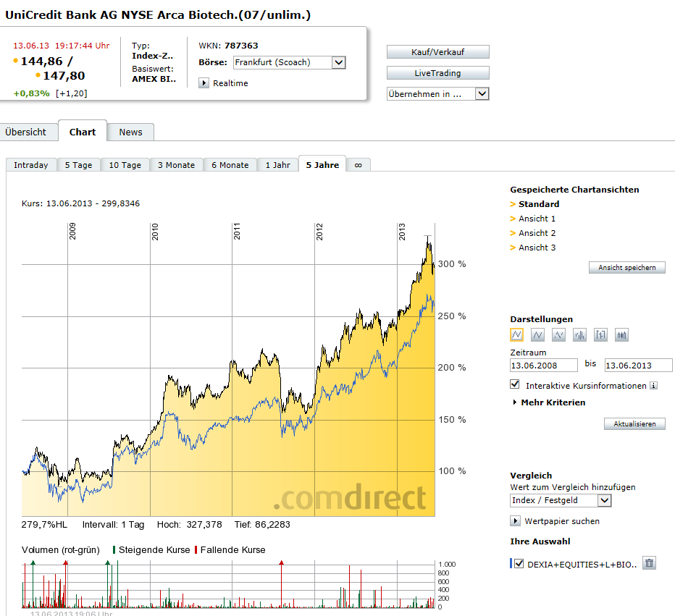Choose the candlestick chart display icon

tap(622, 334)
